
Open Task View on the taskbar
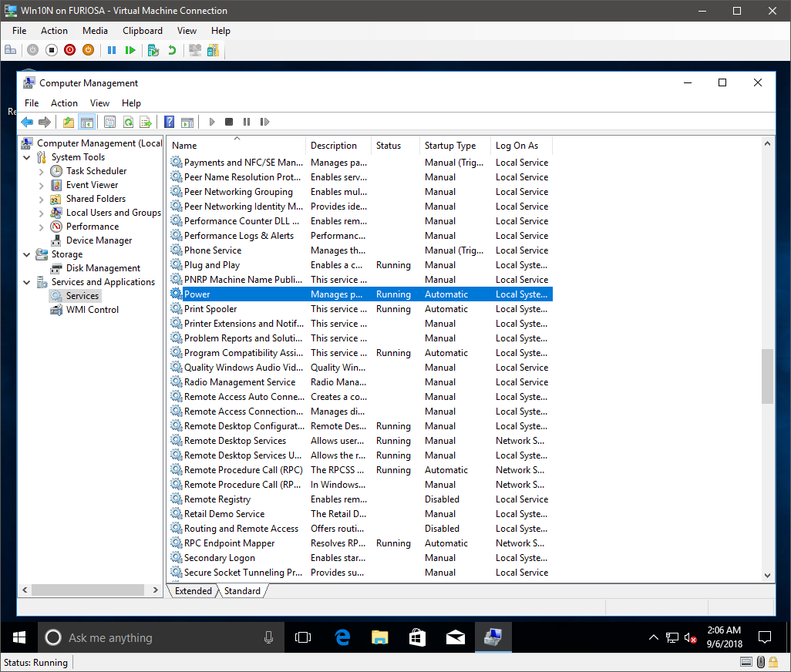pyautogui.click(x=303, y=638)
